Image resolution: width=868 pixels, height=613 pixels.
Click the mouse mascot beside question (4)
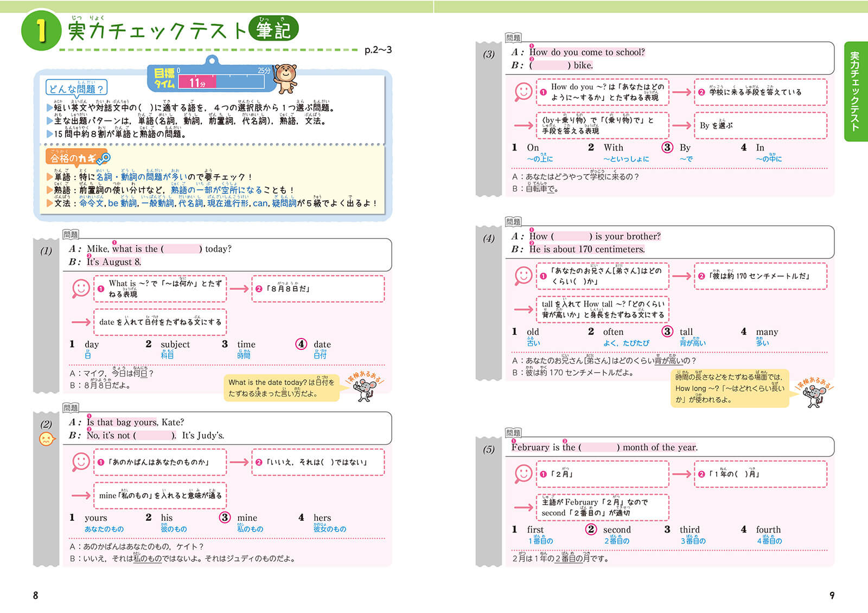815,395
